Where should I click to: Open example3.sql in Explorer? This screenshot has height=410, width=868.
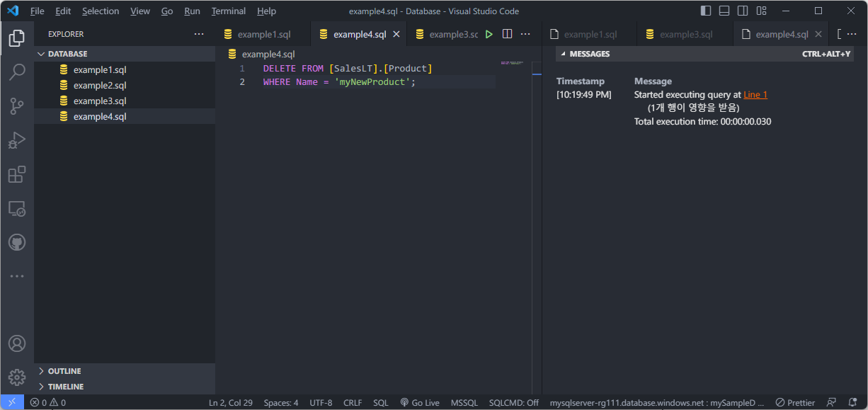tap(125, 101)
